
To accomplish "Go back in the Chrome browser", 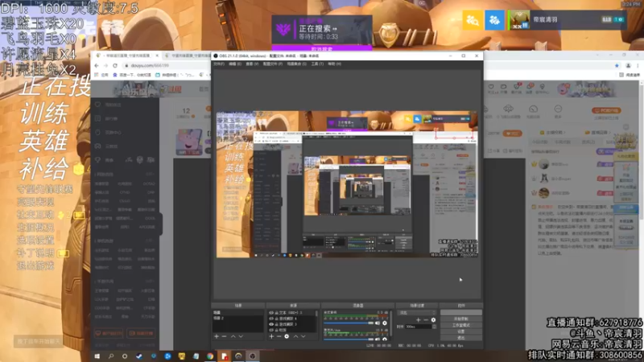I will tap(97, 65).
